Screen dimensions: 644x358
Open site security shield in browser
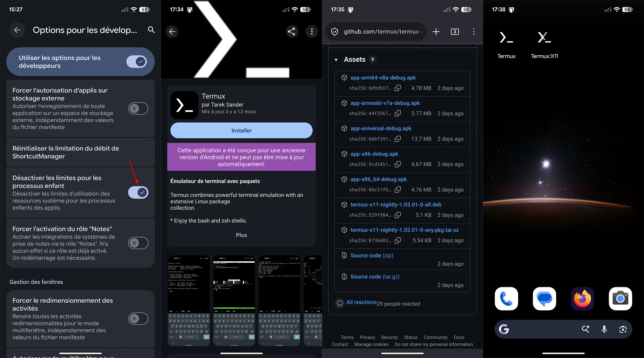334,32
